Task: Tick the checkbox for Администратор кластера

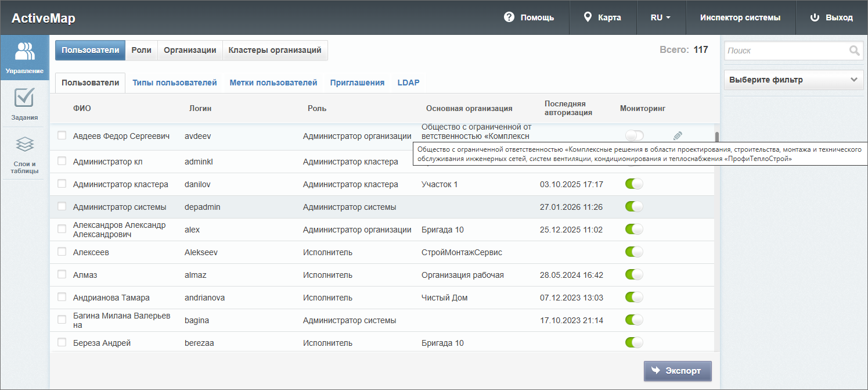Action: (62, 184)
